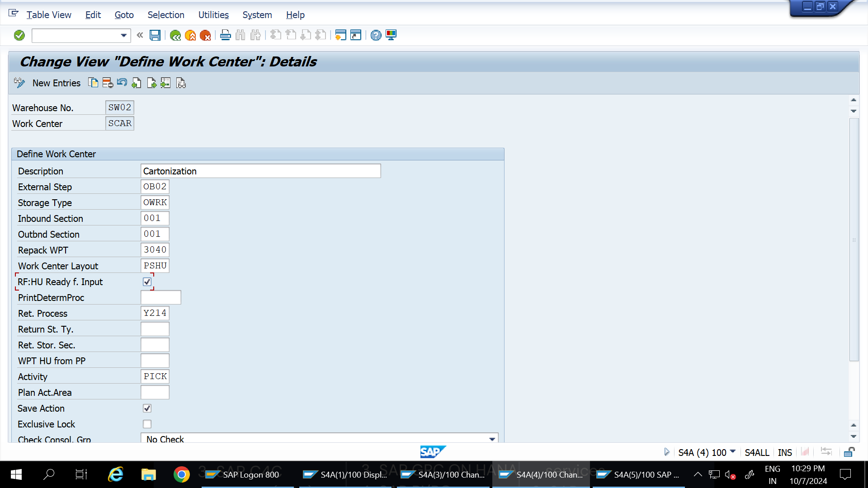Click the Create New Session icon
The image size is (868, 488).
click(x=340, y=35)
